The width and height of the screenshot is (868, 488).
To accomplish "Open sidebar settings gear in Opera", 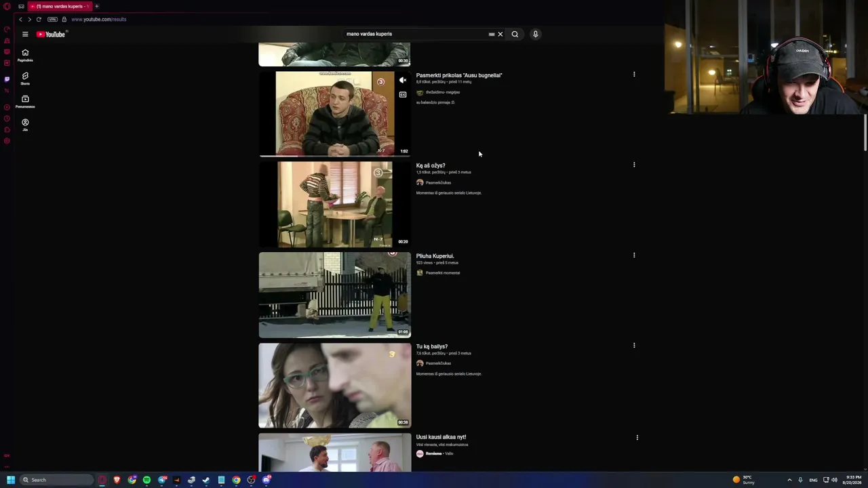I will coord(7,141).
